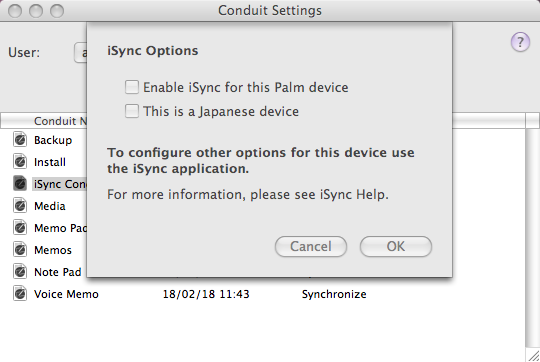Click the Media conduit icon
The height and width of the screenshot is (362, 540).
pos(20,206)
